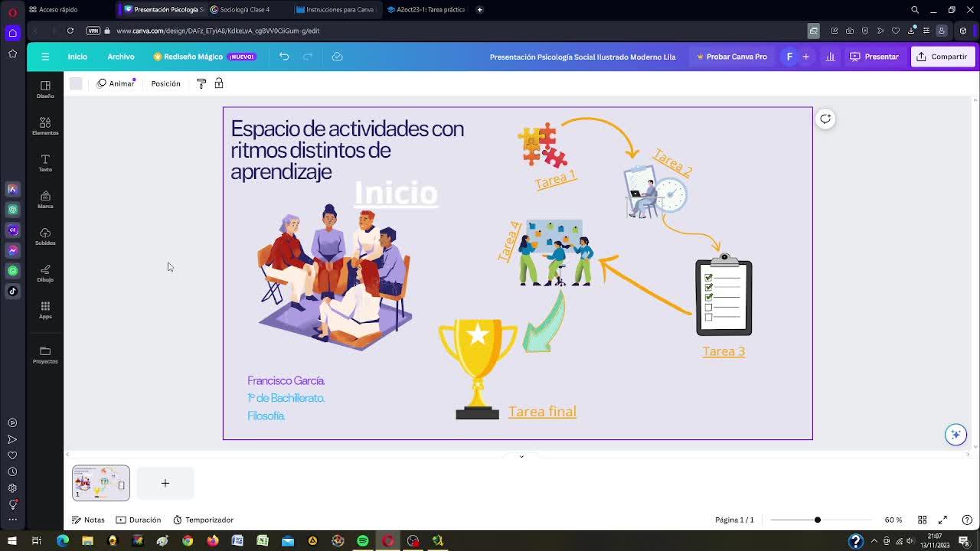Open the Windows Start menu

(11, 541)
